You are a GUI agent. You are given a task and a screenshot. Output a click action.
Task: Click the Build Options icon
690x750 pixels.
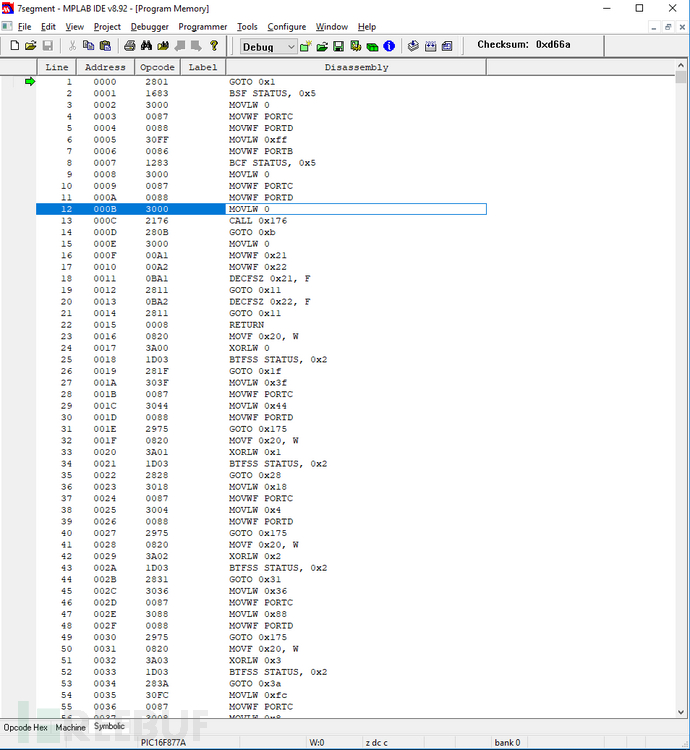355,46
